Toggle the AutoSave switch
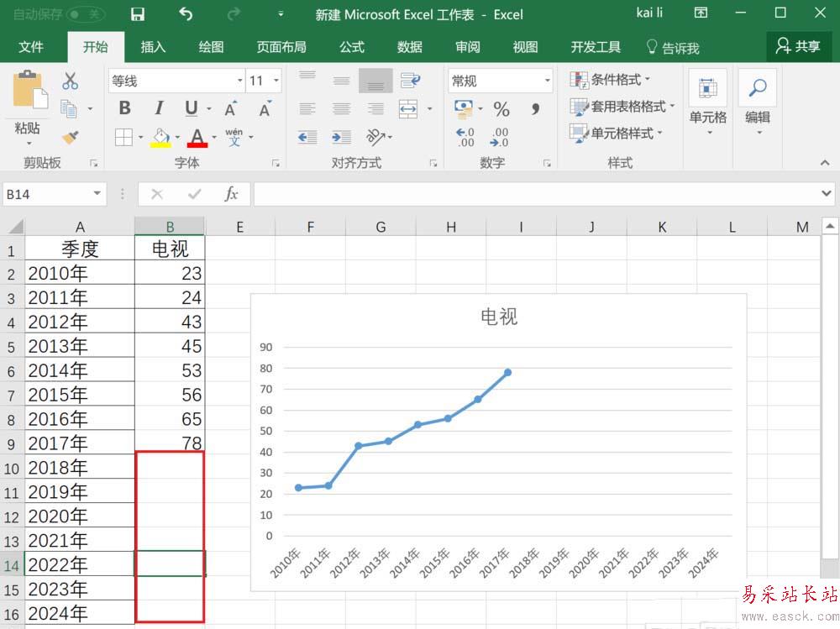 tap(86, 14)
